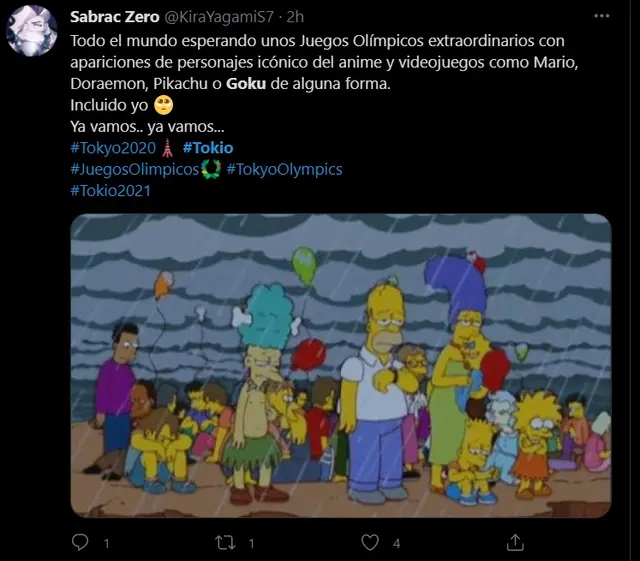Click the Tokyo tower emoji after #Tokyo2020
Viewport: 640px width, 561px height.
click(x=167, y=148)
